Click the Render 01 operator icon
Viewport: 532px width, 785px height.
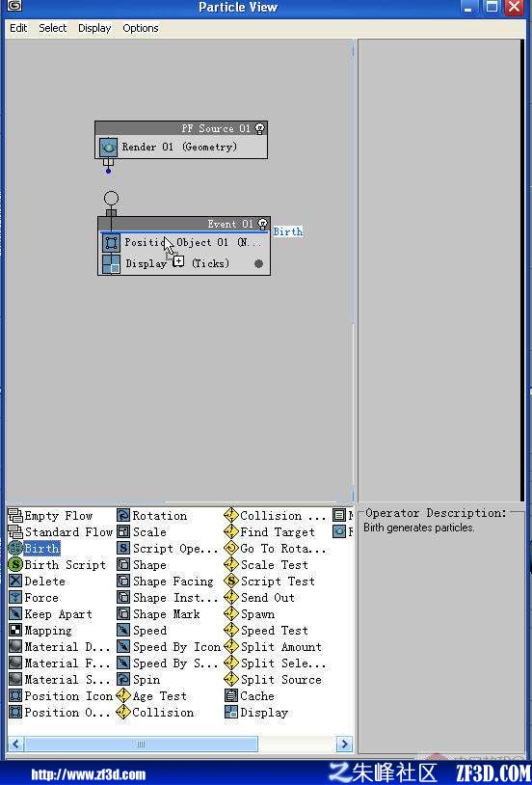(x=108, y=148)
